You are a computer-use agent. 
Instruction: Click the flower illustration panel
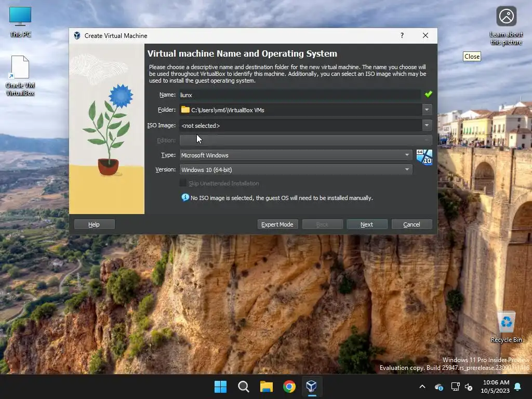(x=107, y=129)
